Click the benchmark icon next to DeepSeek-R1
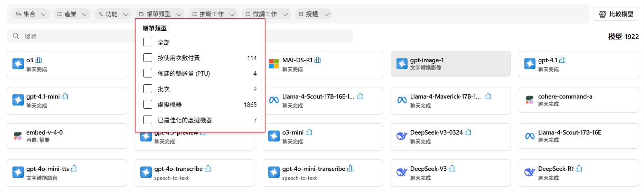The height and width of the screenshot is (193, 644). tap(579, 169)
